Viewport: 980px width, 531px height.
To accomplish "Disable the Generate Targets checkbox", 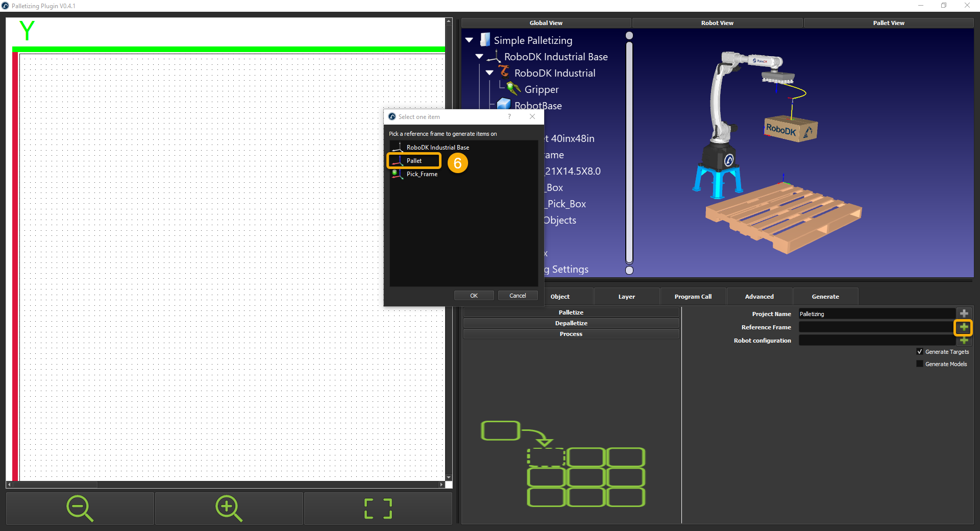I will tap(920, 352).
